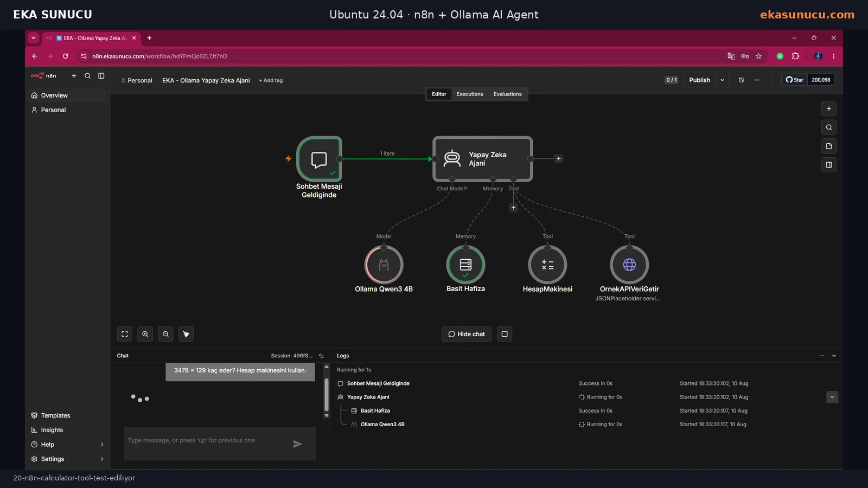868x488 pixels.
Task: Collapse the n8n sidebar with the panel icon
Action: (101, 76)
